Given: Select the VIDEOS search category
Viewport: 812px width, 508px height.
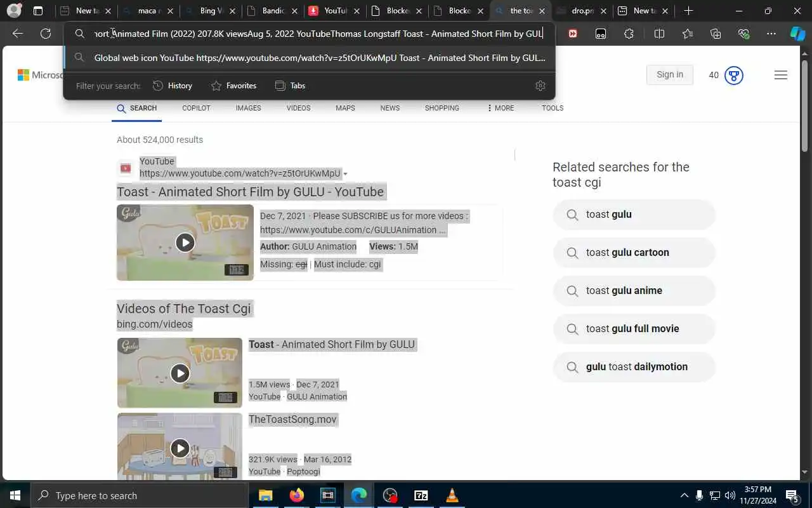Looking at the screenshot, I should (298, 108).
